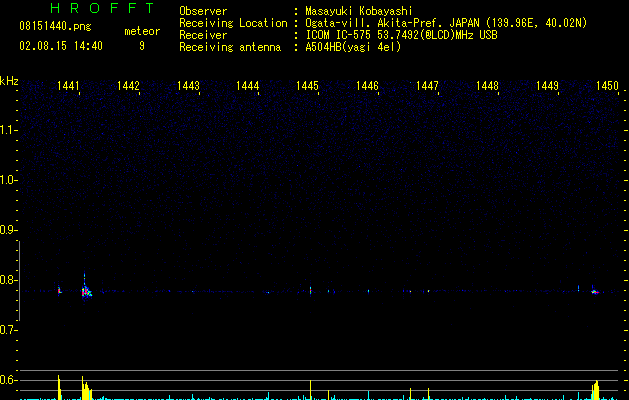
Task: Click the Observer label
Action: (203, 11)
